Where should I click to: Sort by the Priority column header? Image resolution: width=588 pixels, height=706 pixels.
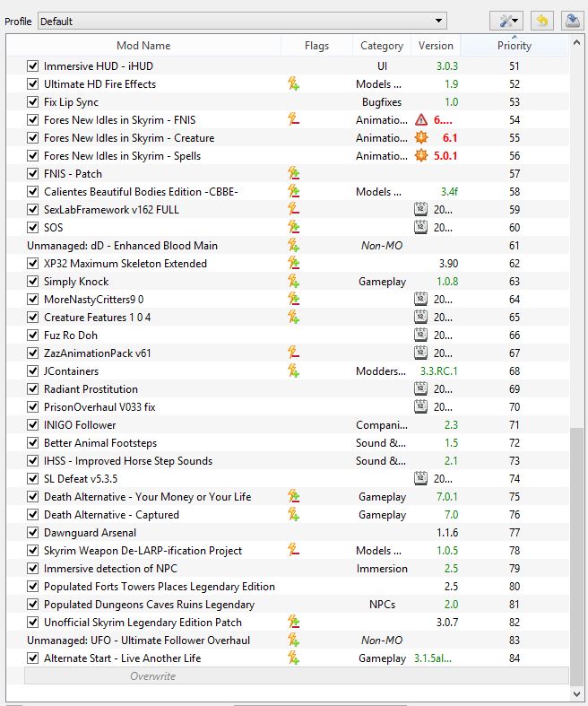[514, 46]
